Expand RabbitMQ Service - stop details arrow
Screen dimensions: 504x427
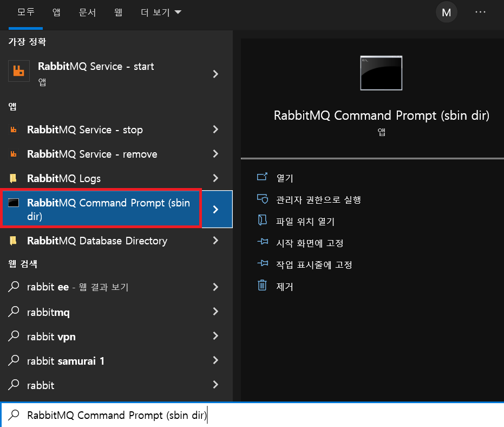tap(215, 130)
